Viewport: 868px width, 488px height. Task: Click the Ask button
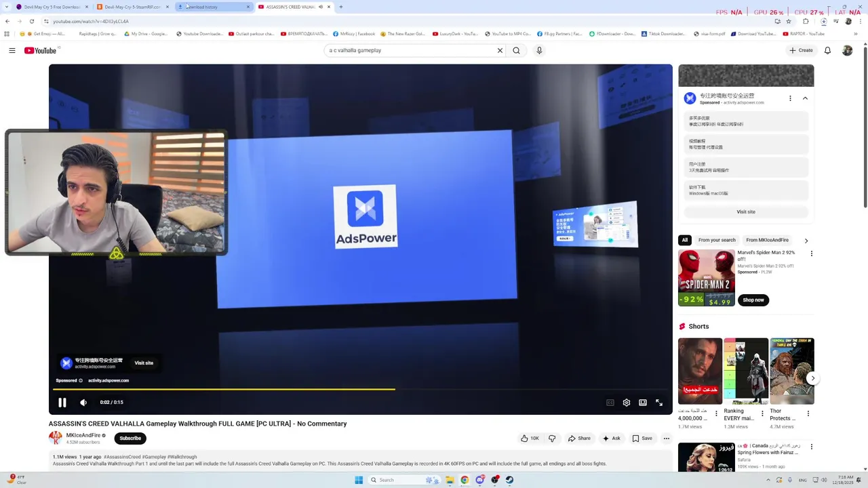(x=612, y=439)
